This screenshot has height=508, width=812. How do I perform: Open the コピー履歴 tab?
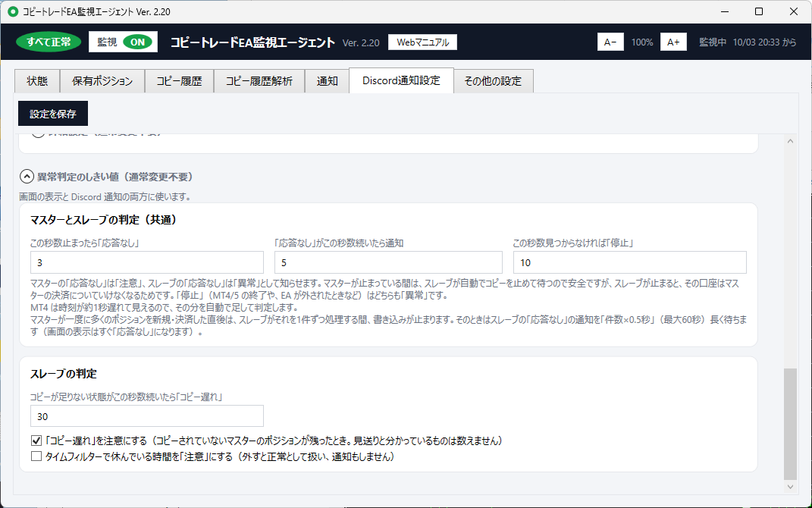point(179,81)
